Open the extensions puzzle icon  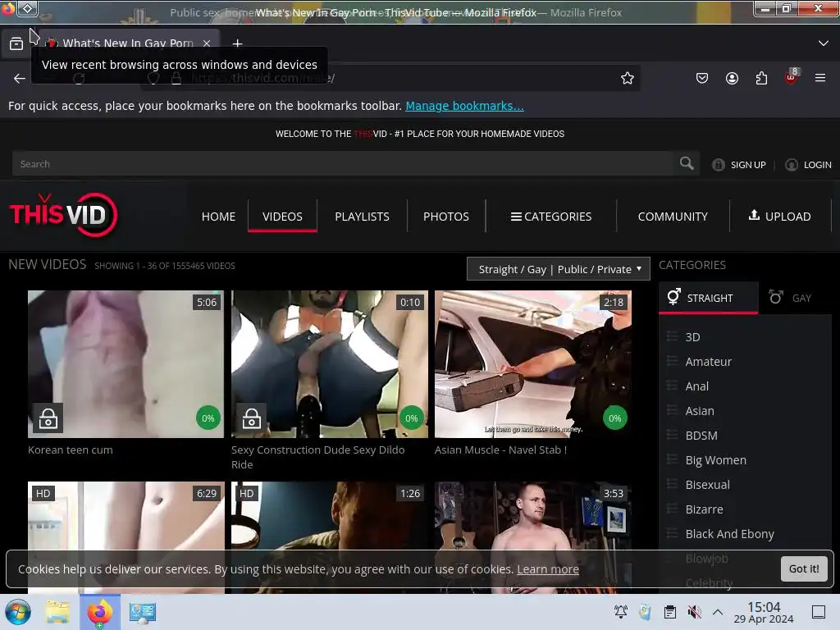point(761,78)
